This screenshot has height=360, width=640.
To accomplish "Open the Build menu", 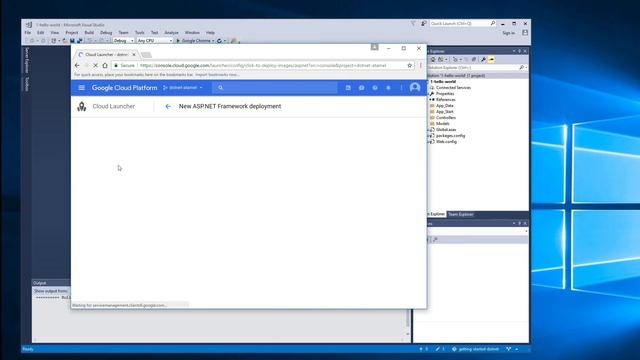I will (89, 33).
